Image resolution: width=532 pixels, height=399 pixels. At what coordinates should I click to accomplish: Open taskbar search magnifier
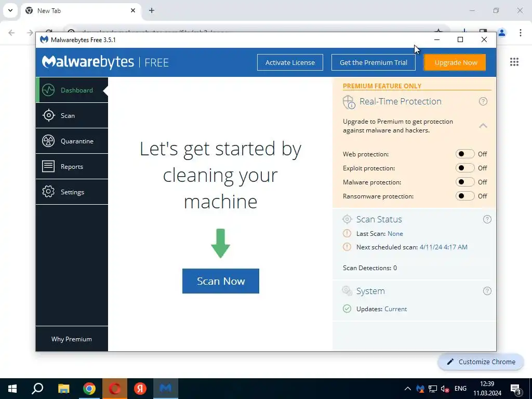pyautogui.click(x=37, y=389)
